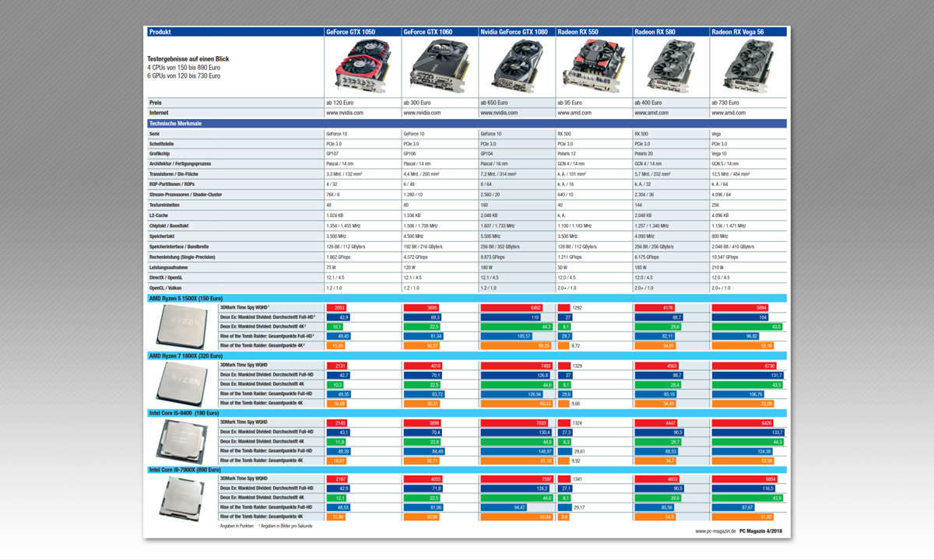
Task: Select the "4.096 KB" L2-Cache cell
Action: pos(748,214)
